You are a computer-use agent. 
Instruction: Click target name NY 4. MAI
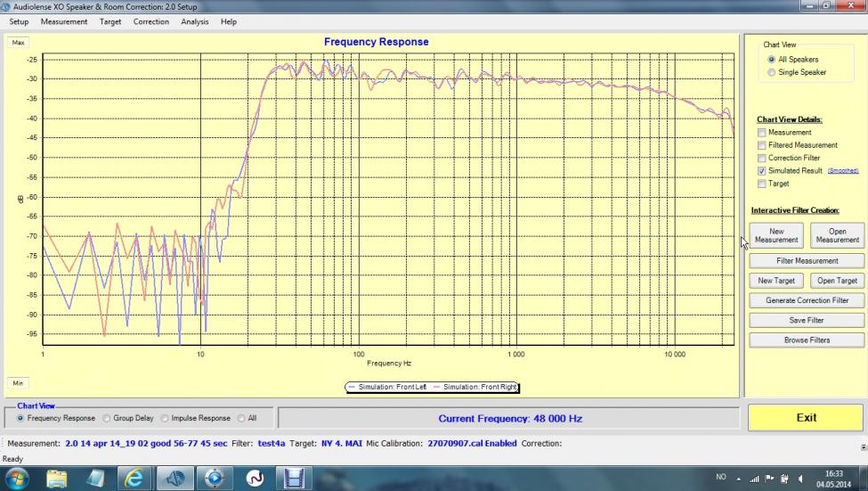(x=342, y=444)
